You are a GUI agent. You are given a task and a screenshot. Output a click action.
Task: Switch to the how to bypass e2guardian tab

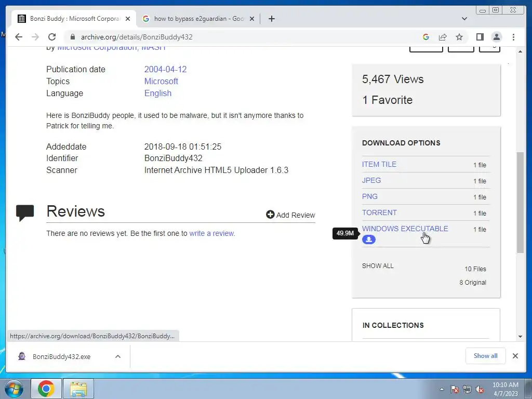[x=198, y=19]
